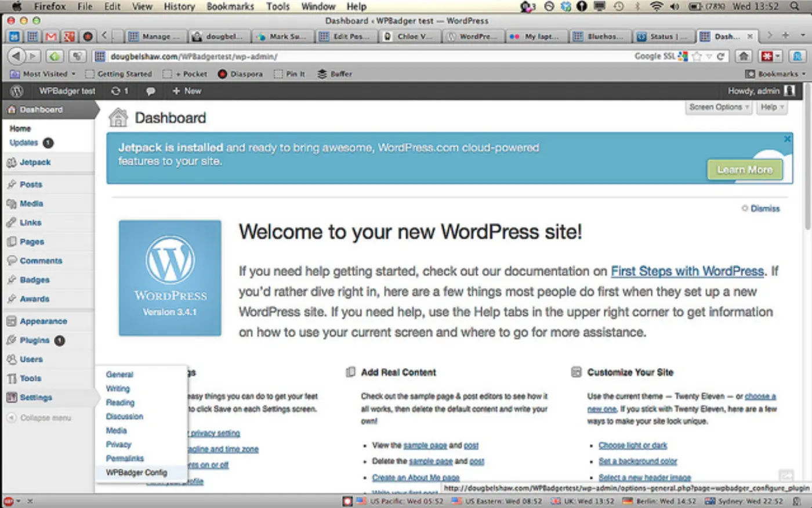Open the Posts menu

(x=31, y=185)
